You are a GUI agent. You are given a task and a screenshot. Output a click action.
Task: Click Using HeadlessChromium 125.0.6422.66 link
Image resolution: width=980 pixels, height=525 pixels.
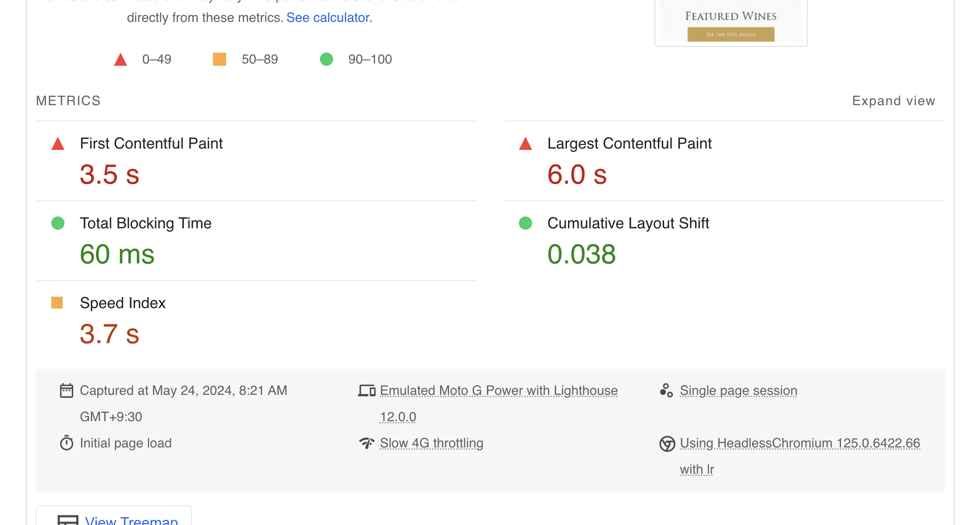[x=799, y=443]
